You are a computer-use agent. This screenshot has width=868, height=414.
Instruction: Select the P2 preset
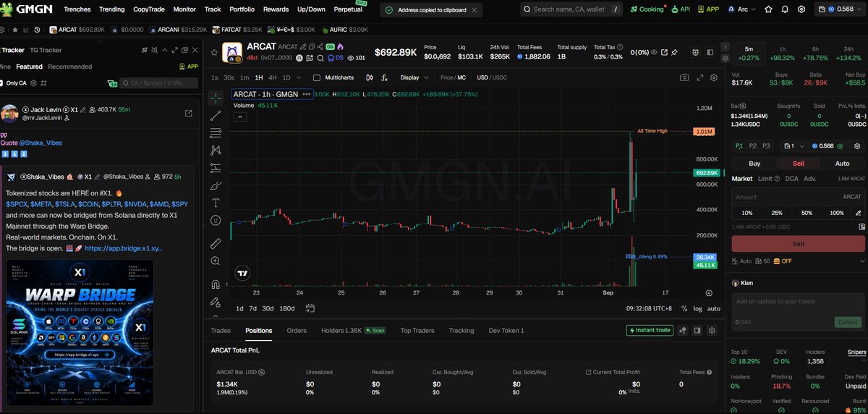pos(753,145)
